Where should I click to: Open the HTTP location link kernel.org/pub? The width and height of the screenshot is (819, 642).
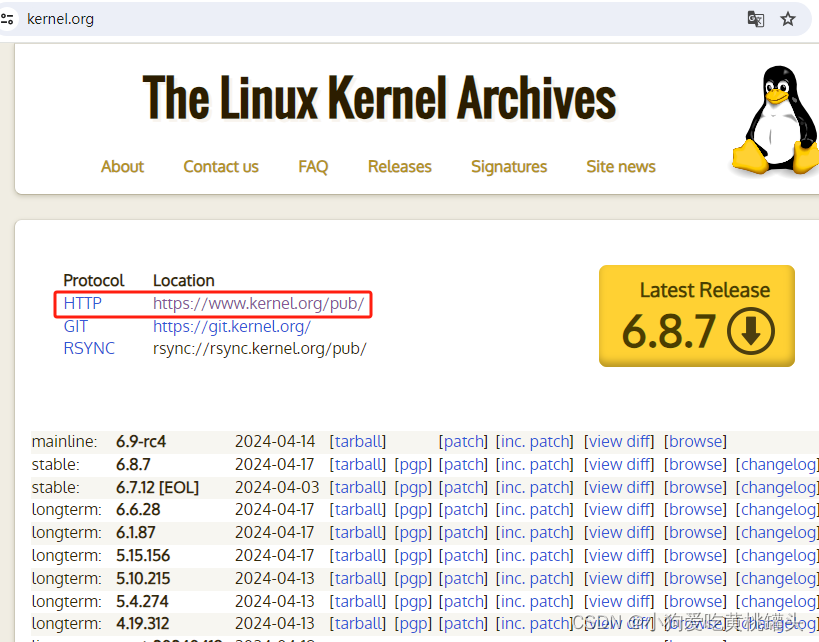click(259, 303)
